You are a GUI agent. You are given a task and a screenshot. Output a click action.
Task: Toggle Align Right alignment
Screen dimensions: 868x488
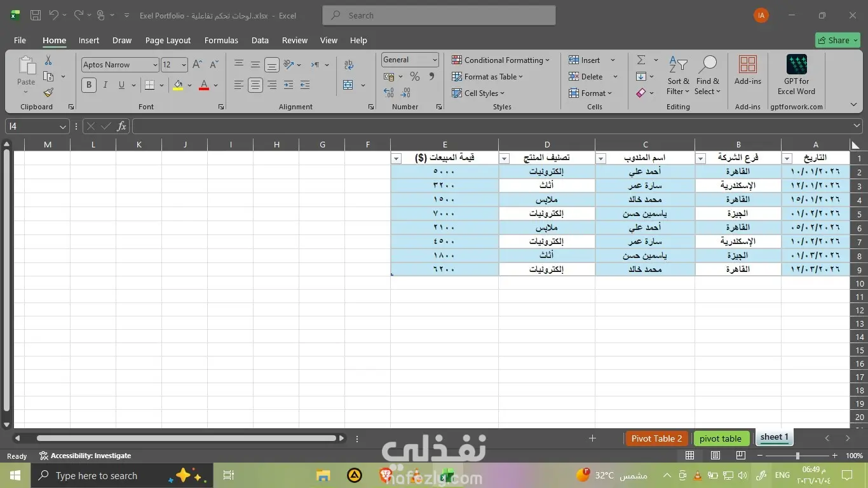[x=272, y=85]
